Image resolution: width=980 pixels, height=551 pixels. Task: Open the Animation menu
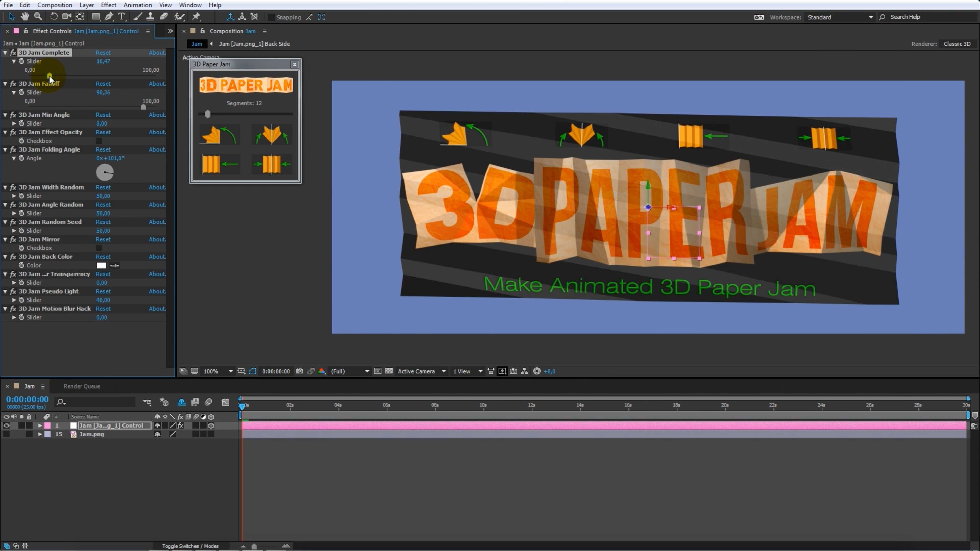(137, 5)
